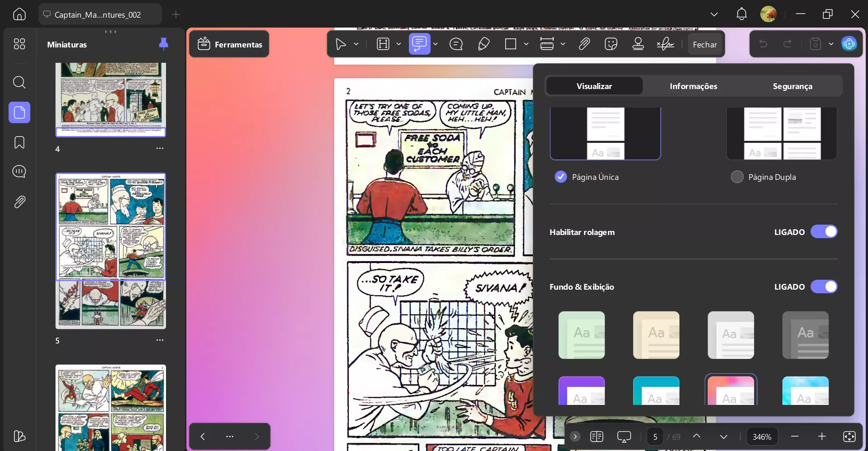Activate the comment note tool
Viewport: 868px width, 451px height.
(x=419, y=44)
